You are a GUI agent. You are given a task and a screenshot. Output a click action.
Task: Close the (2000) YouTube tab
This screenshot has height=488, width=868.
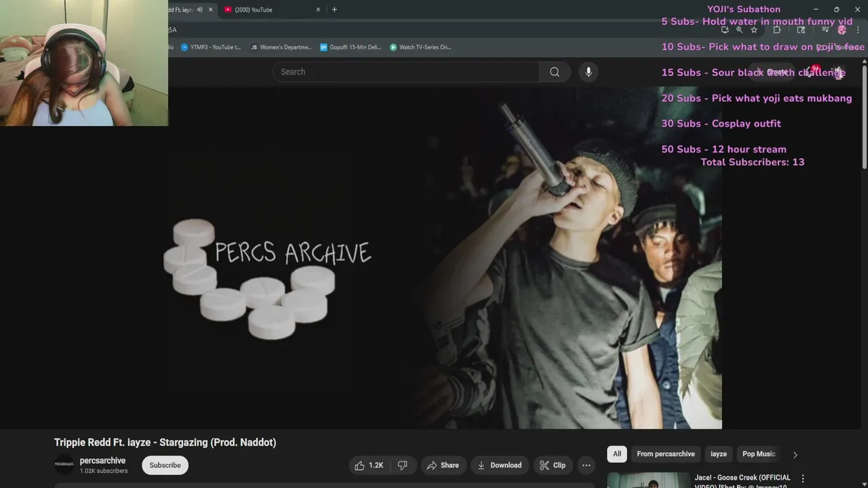click(x=318, y=9)
